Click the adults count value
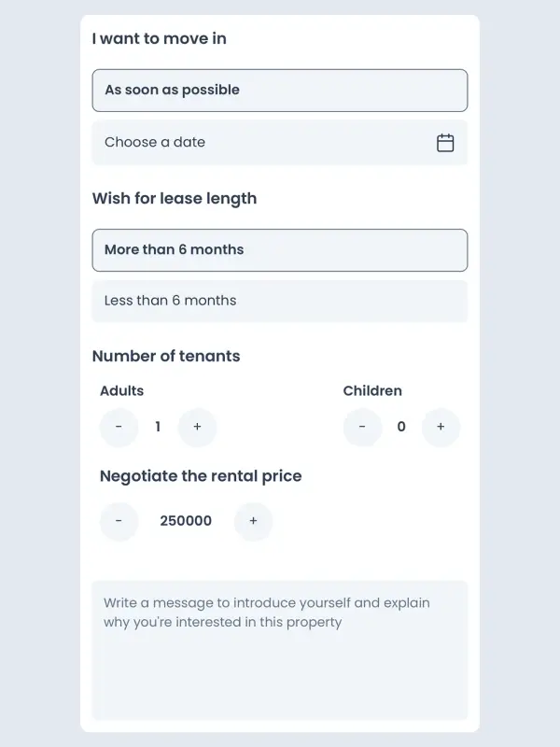 coord(158,428)
